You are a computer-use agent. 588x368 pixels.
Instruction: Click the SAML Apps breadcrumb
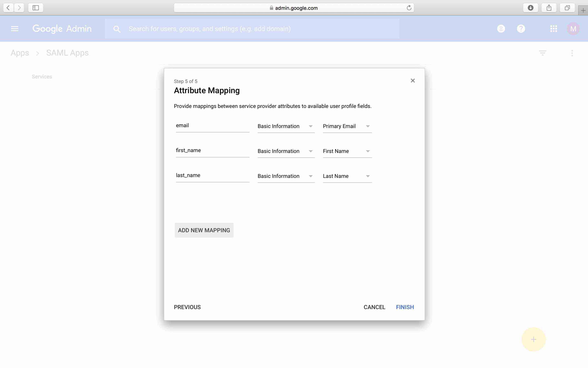67,53
